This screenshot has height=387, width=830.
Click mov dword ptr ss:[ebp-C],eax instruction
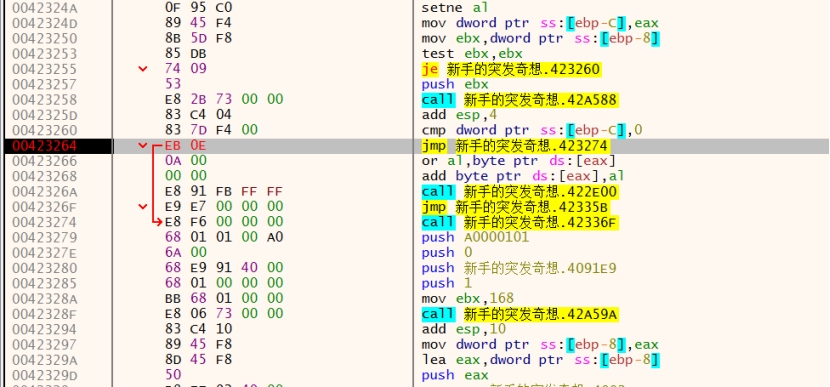540,23
